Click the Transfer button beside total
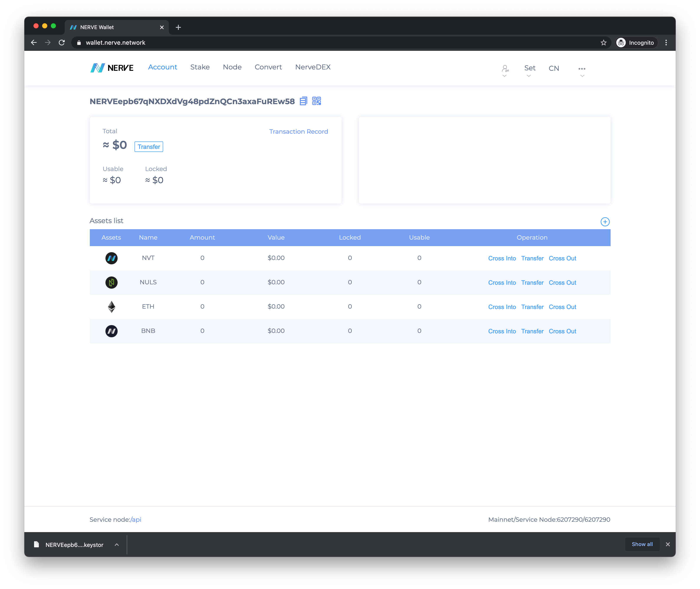This screenshot has height=589, width=700. point(149,146)
